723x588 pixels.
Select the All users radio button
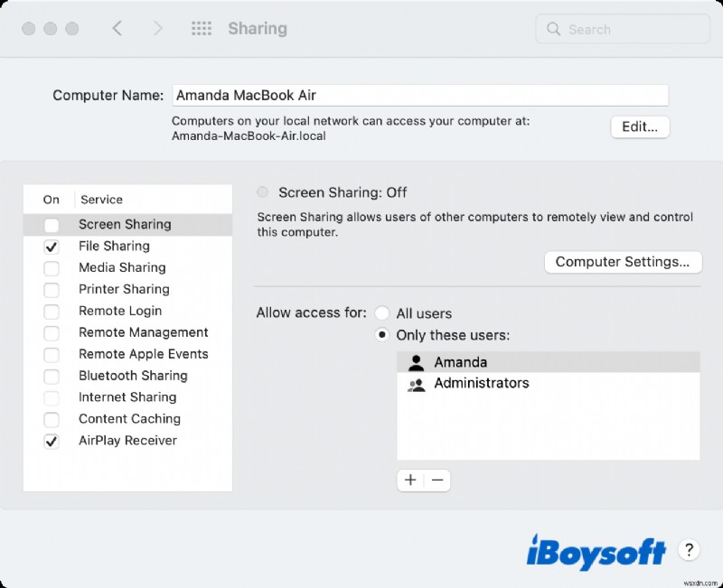tap(382, 313)
